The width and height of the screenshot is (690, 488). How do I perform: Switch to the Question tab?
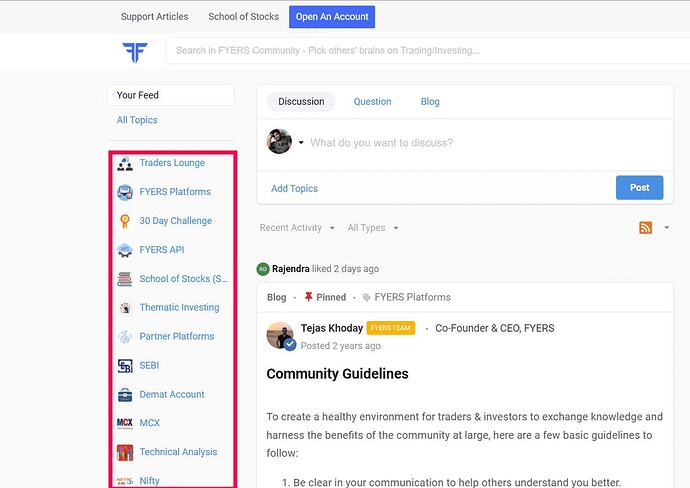click(372, 102)
